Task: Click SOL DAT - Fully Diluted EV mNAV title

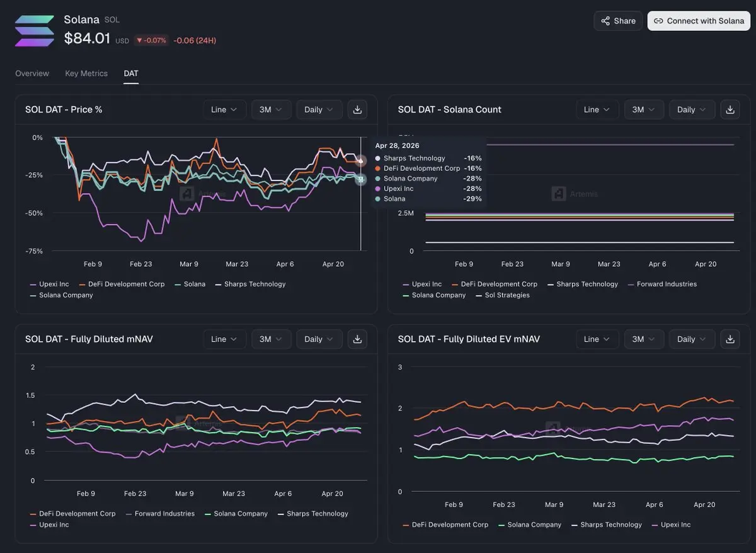Action: [x=469, y=339]
